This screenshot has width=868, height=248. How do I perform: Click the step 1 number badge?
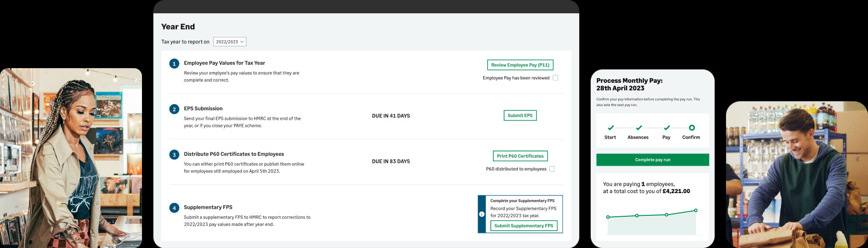click(174, 63)
